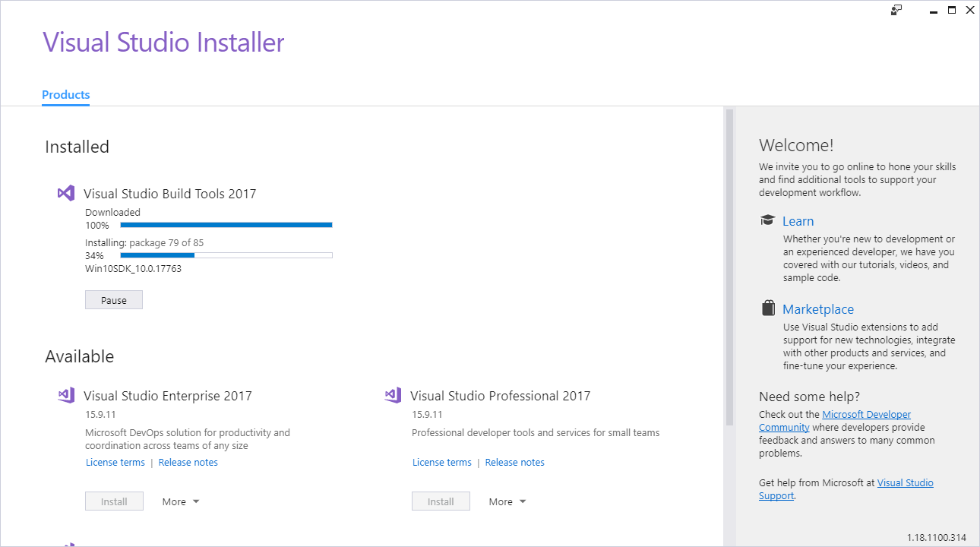
Task: Open the Marketplace link
Action: [817, 309]
